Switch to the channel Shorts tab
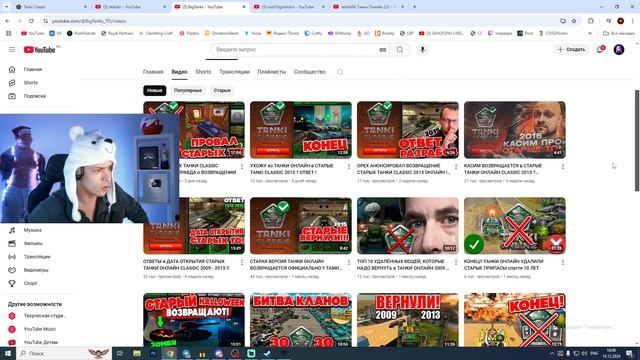Screen dimensions: 640x360 point(203,72)
